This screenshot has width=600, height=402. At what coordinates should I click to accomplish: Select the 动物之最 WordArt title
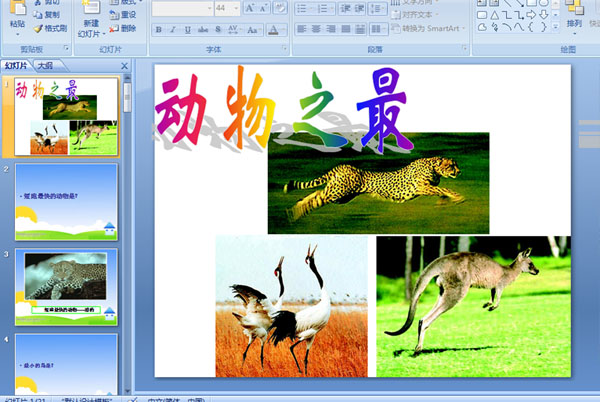284,110
